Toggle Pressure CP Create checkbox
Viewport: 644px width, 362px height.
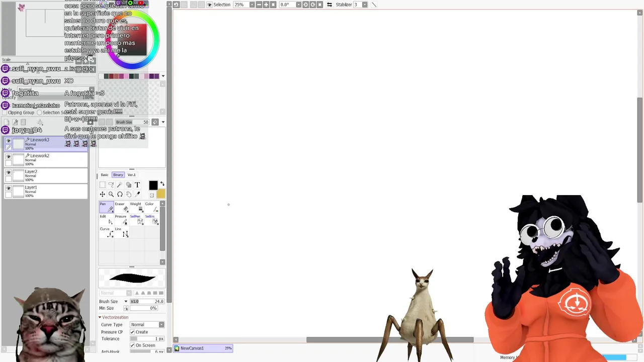[x=132, y=332]
